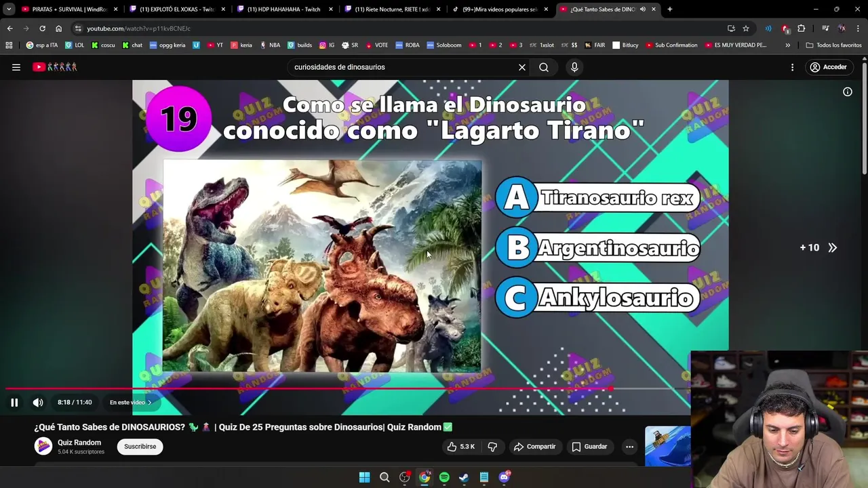This screenshot has height=488, width=868.
Task: Open 'Todos los favoritos' folder
Action: point(834,45)
